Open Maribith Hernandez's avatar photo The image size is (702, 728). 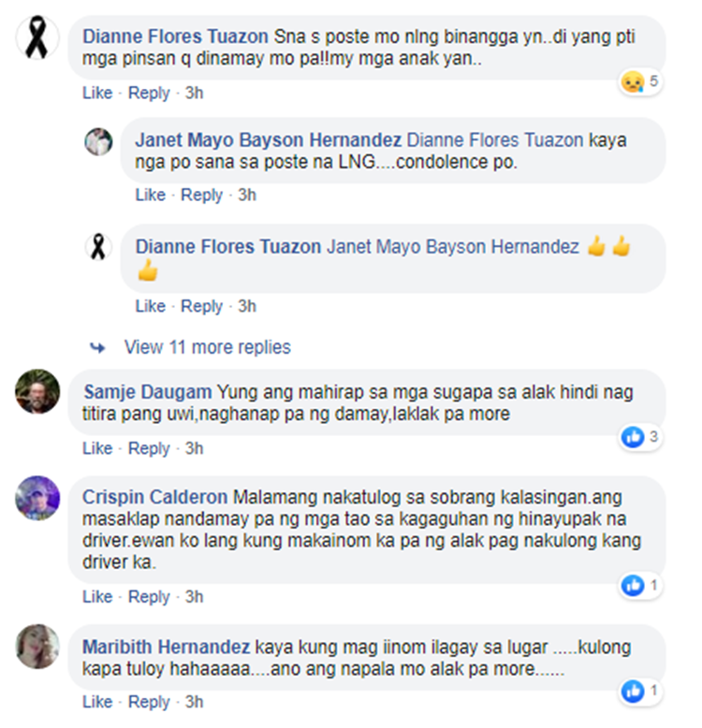37,647
